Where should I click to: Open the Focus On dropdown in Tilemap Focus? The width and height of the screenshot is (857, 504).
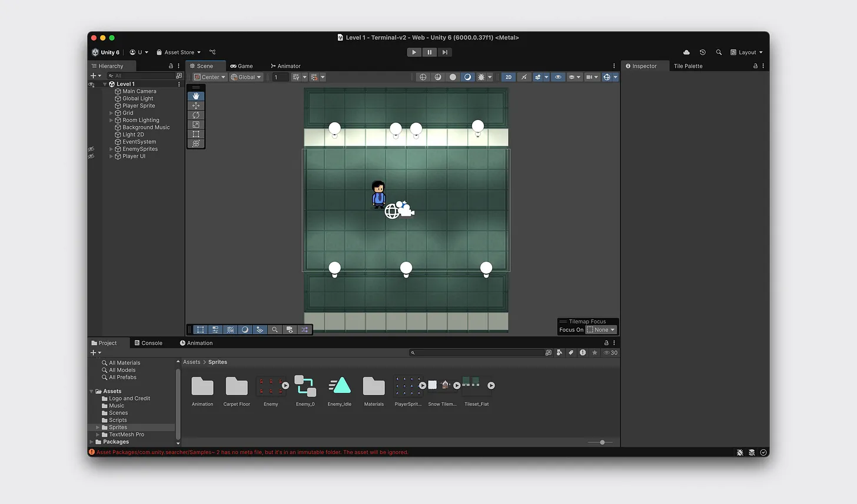click(602, 329)
